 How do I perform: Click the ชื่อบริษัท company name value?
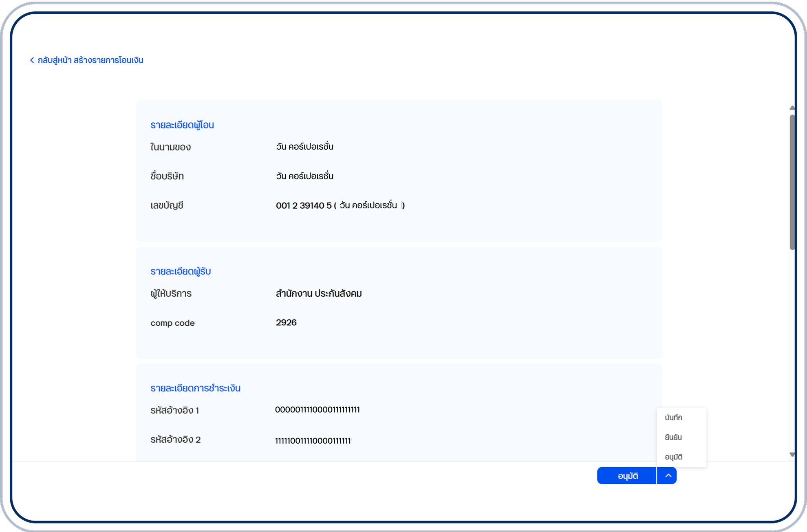[304, 176]
